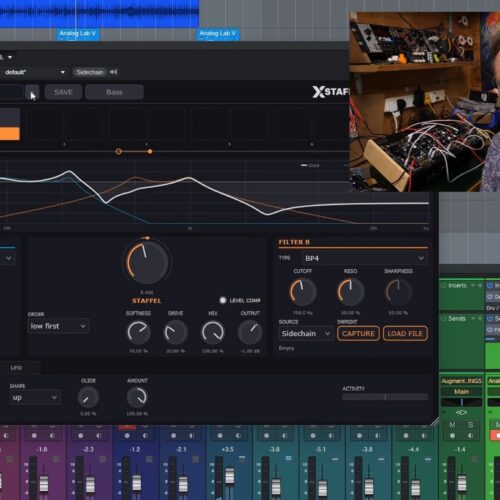
Task: Click the LFO Glide knob
Action: pyautogui.click(x=88, y=397)
